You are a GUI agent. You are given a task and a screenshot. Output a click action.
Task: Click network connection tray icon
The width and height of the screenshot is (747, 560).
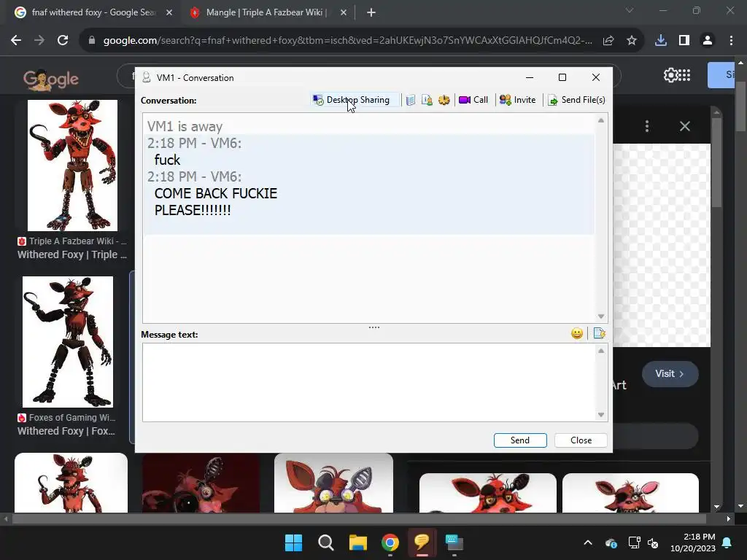click(634, 542)
